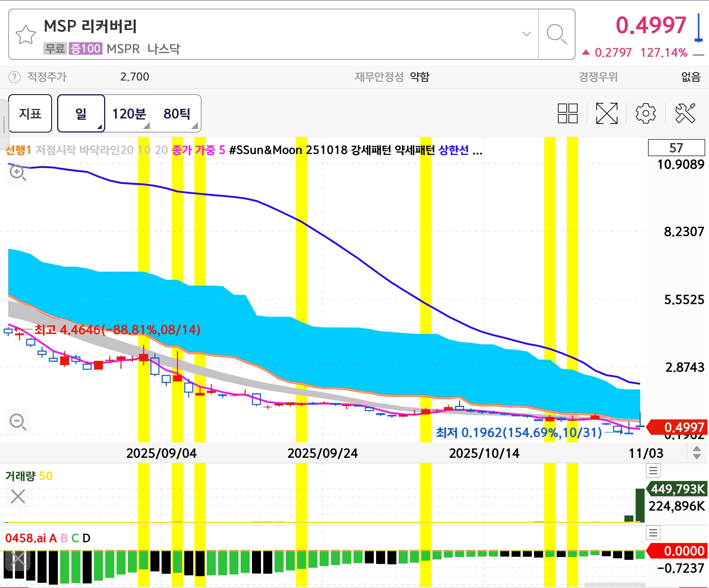Open the volume panel menu icon
Screen dimensions: 709x588
(653, 470)
